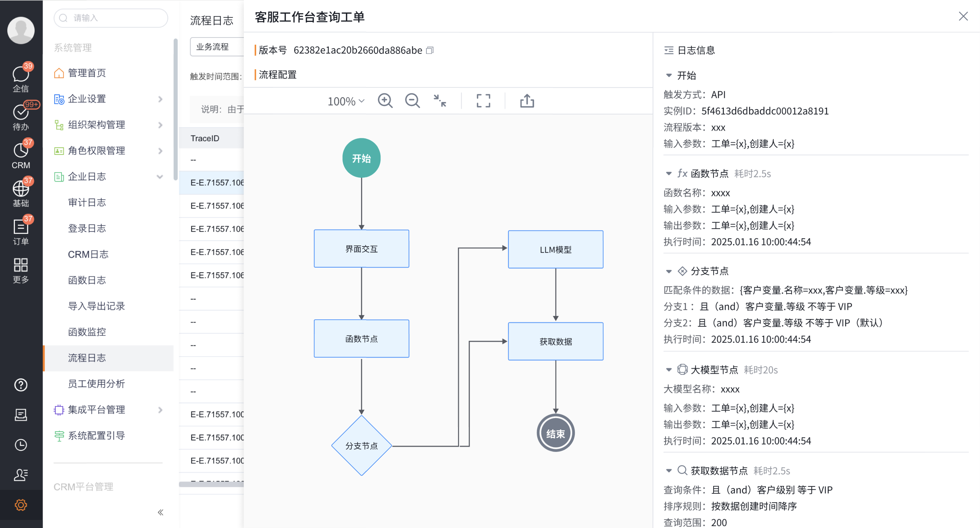Open the 100% zoom level dropdown

tap(346, 101)
